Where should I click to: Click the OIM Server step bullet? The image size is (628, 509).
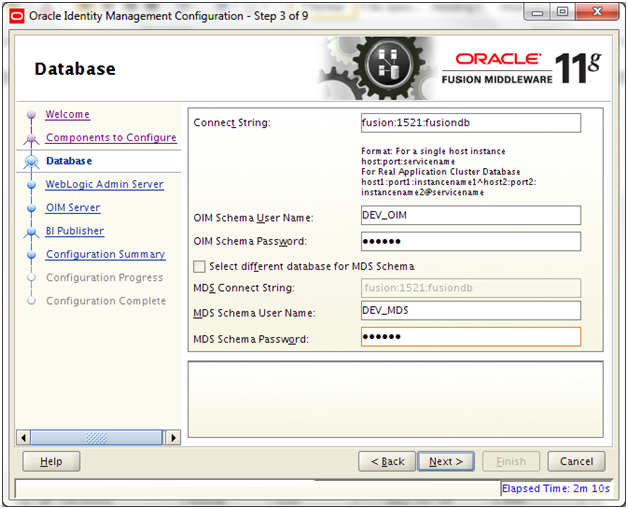pyautogui.click(x=31, y=208)
